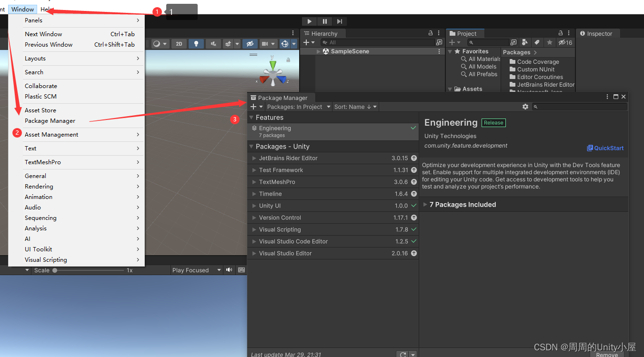Click the red X axis gizmo cone

(263, 79)
